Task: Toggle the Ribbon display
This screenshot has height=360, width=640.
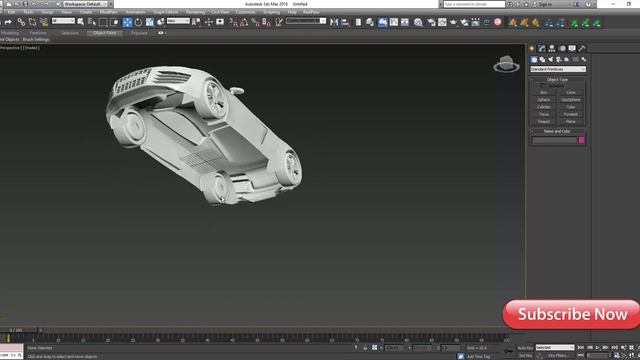Action: 382,22
